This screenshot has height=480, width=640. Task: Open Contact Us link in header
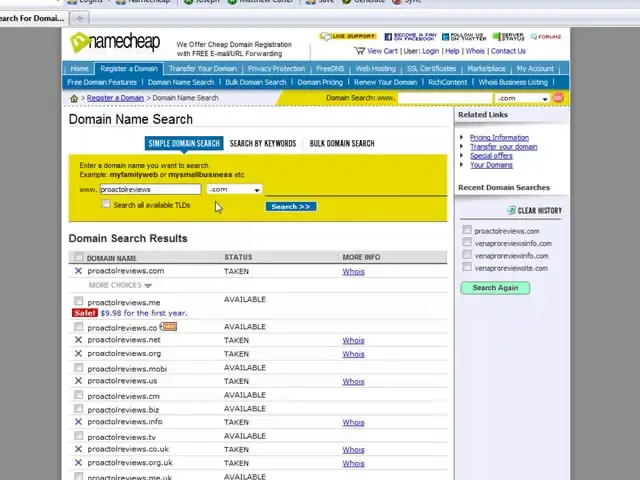point(508,51)
